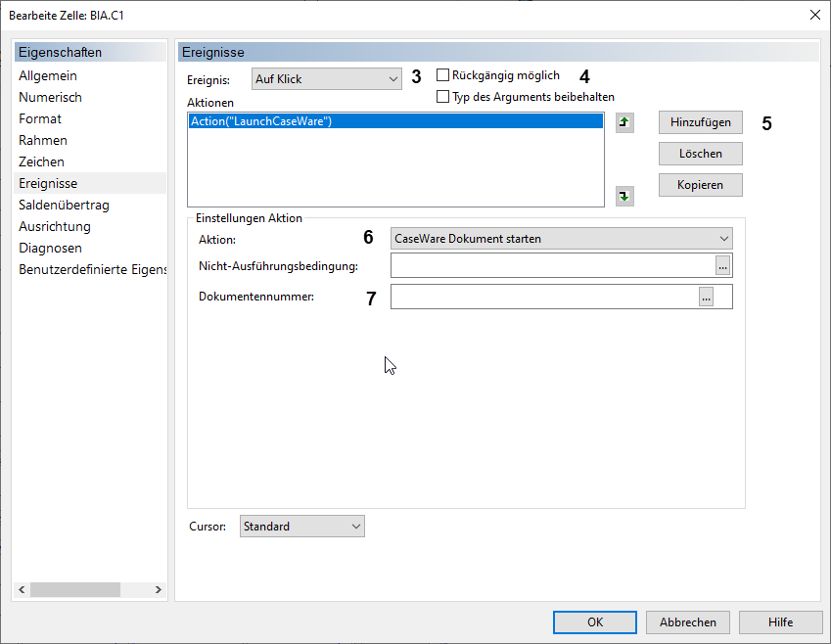Image resolution: width=831 pixels, height=644 pixels.
Task: Cancel with Abbrechen button
Action: click(x=687, y=622)
